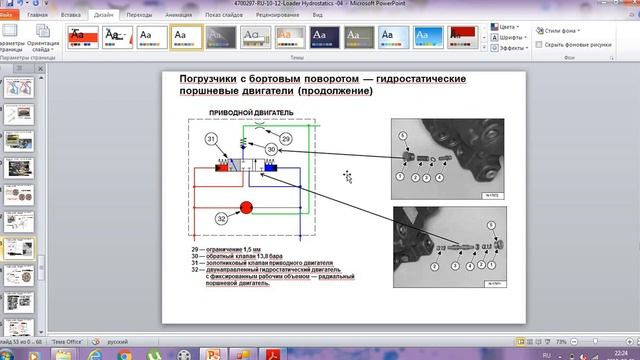
Task: Click the русский language indicator in status bar
Action: (x=118, y=342)
